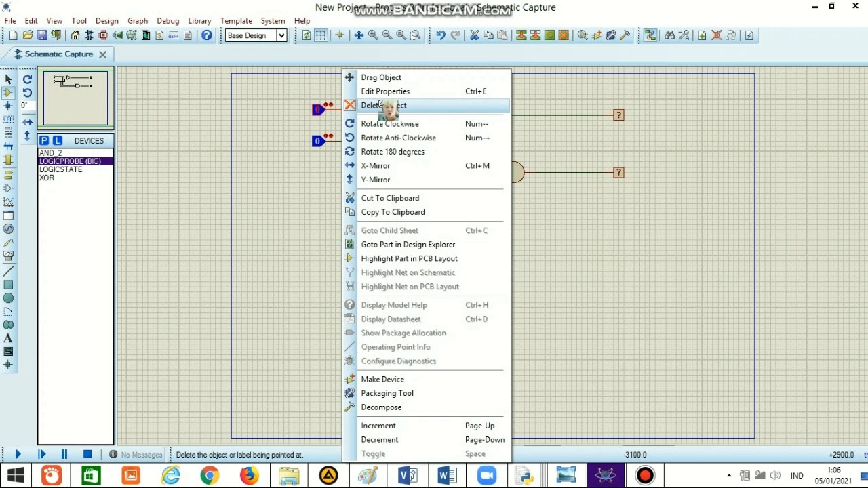This screenshot has height=488, width=868.
Task: Click the overview thumbnail preview
Action: coord(75,99)
